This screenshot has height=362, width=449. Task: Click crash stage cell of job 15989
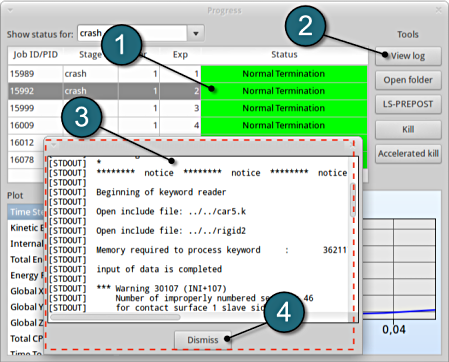[x=90, y=74]
